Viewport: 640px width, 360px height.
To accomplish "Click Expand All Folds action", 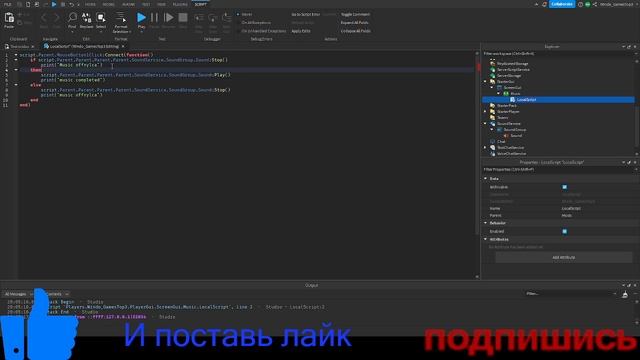I will pyautogui.click(x=355, y=22).
